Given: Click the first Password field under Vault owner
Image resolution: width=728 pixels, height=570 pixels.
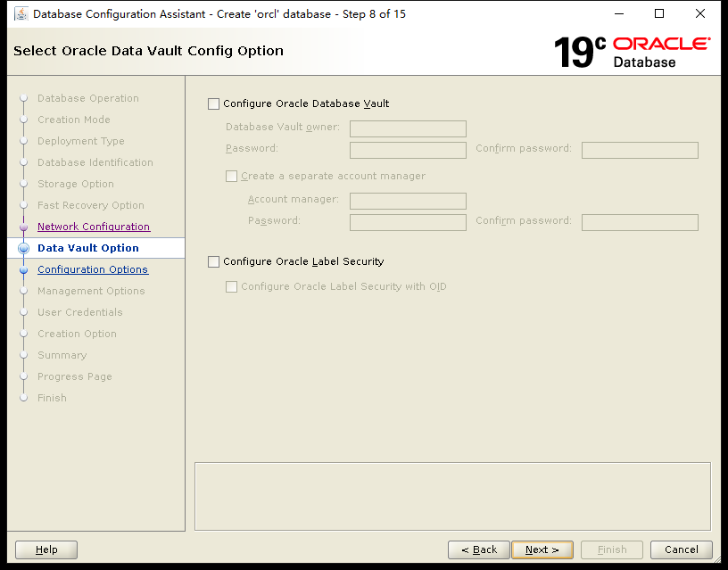Looking at the screenshot, I should (408, 150).
